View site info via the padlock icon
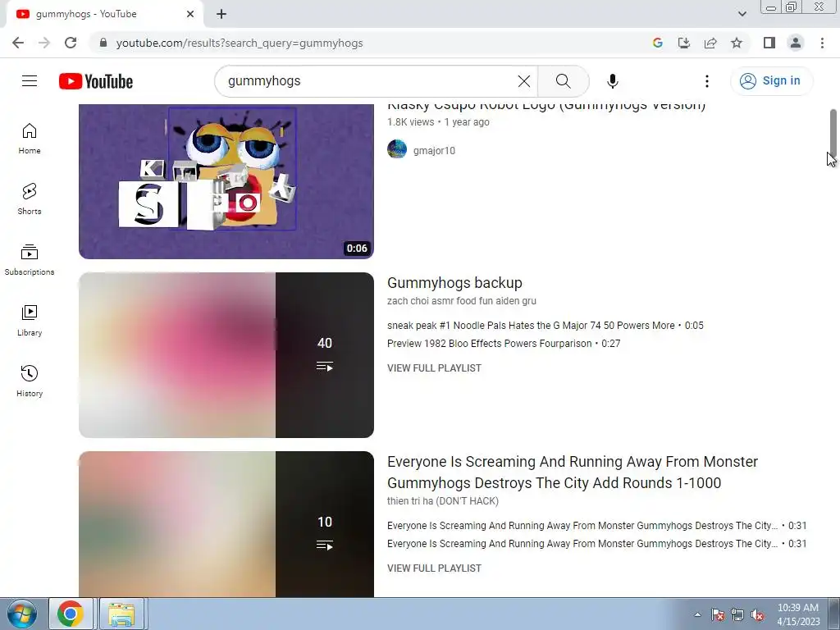This screenshot has height=630, width=840. click(x=104, y=43)
